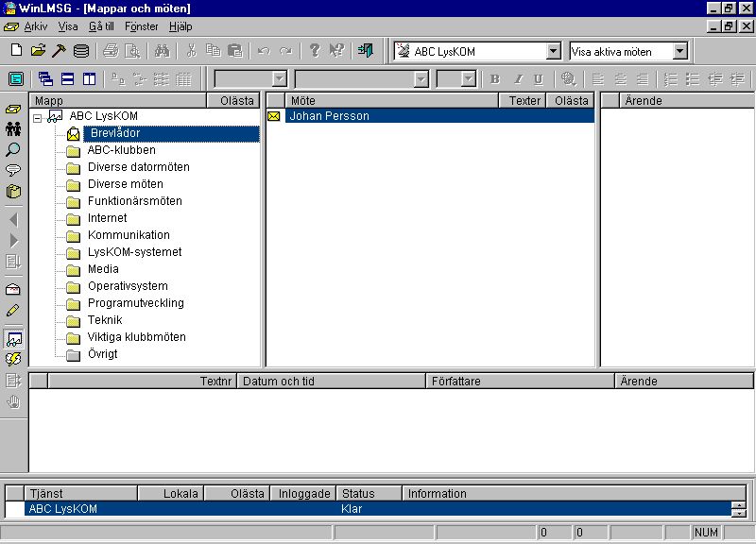Toggle the depressed Mappar och möten sidebar button
The height and width of the screenshot is (544, 756).
[x=13, y=339]
